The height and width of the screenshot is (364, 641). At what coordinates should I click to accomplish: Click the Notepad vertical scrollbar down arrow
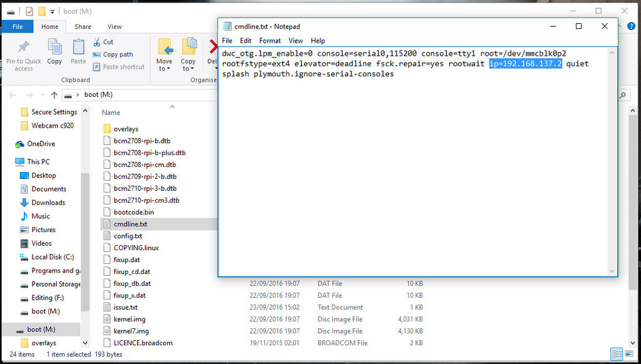613,271
